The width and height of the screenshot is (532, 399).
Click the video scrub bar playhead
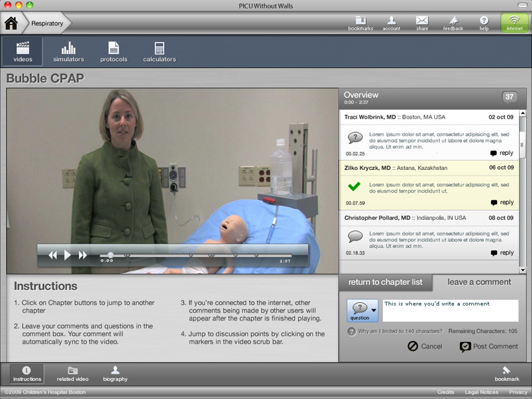point(110,255)
